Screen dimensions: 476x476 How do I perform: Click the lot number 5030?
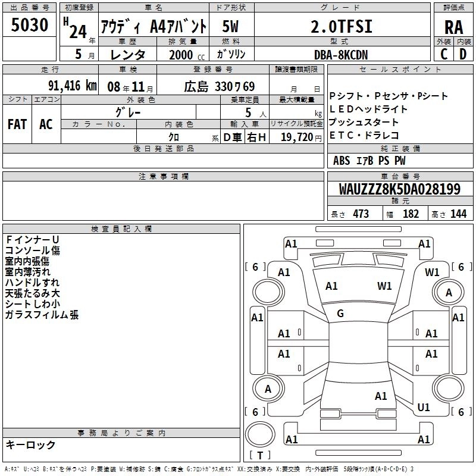[30, 26]
